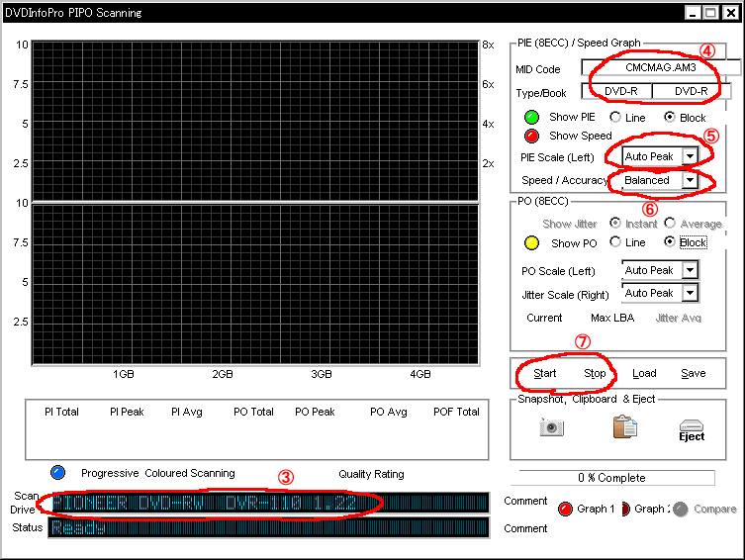Click the Jitter Avg label
Viewport: 745px width, 560px height.
click(x=679, y=318)
